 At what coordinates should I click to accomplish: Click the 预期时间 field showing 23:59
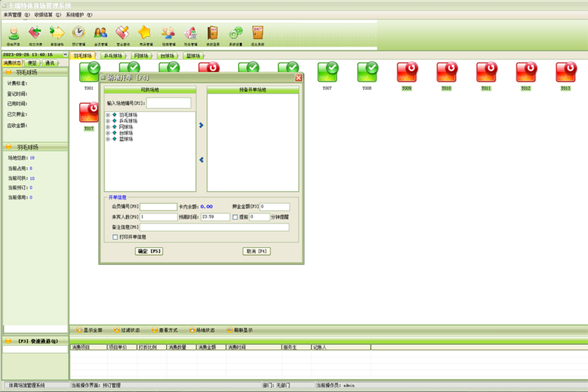click(215, 217)
